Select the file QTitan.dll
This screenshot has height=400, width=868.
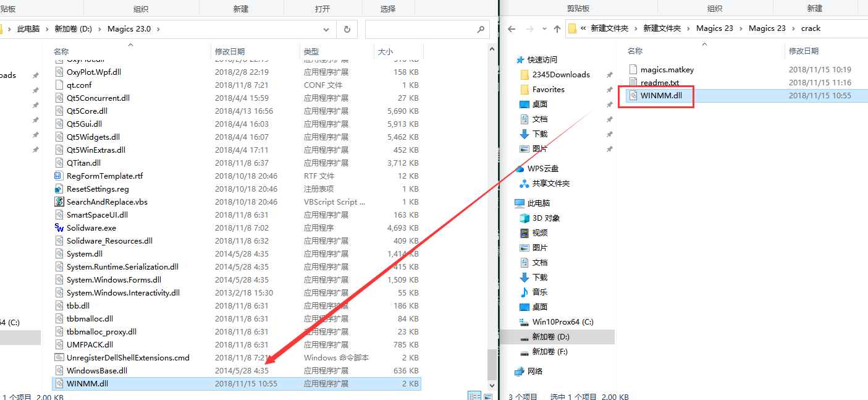click(x=84, y=163)
